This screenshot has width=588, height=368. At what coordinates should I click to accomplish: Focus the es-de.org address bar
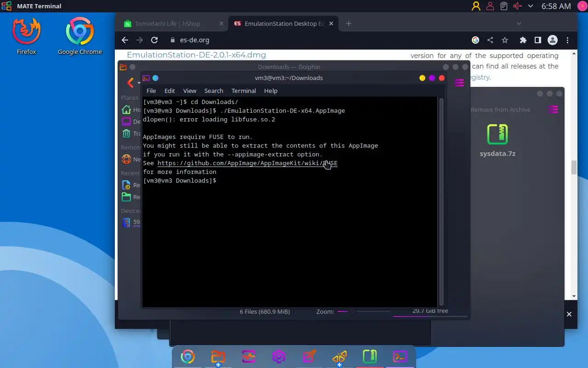tap(317, 40)
